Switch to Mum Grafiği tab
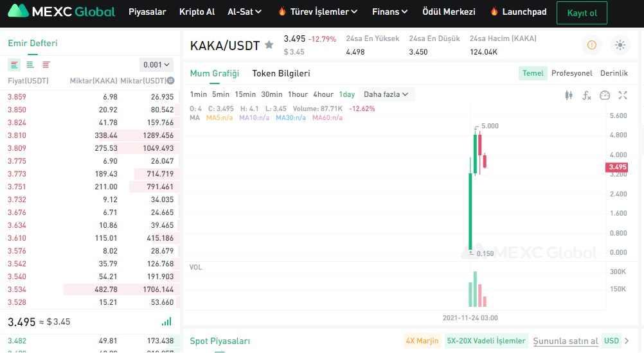 click(x=215, y=73)
